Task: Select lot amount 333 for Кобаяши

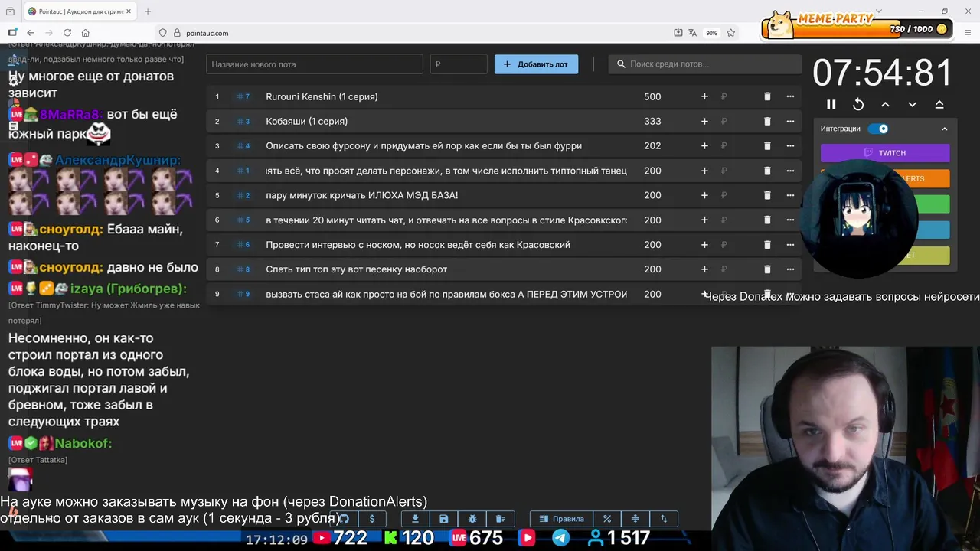Action: tap(652, 121)
